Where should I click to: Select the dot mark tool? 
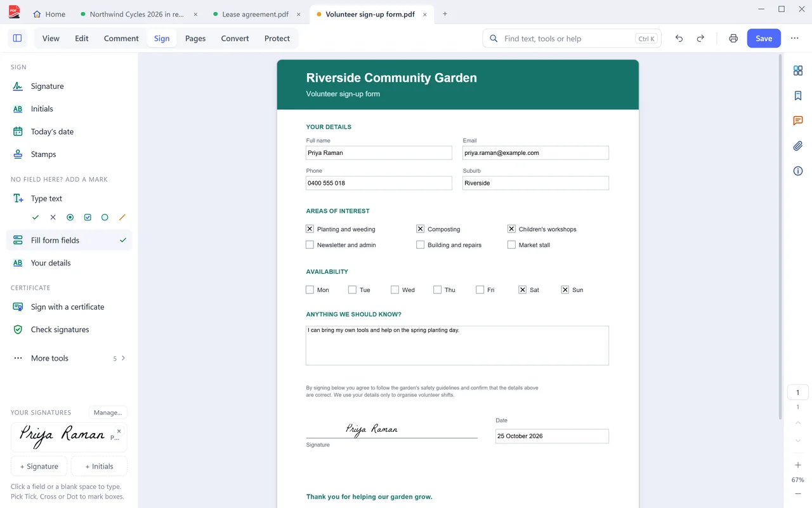point(70,217)
